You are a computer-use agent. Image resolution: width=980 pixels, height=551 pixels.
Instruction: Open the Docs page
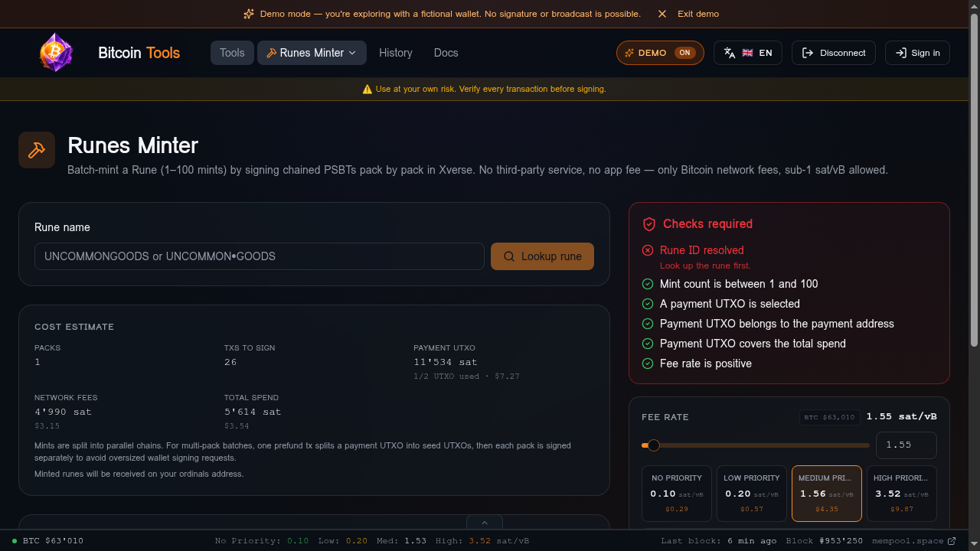pos(446,53)
